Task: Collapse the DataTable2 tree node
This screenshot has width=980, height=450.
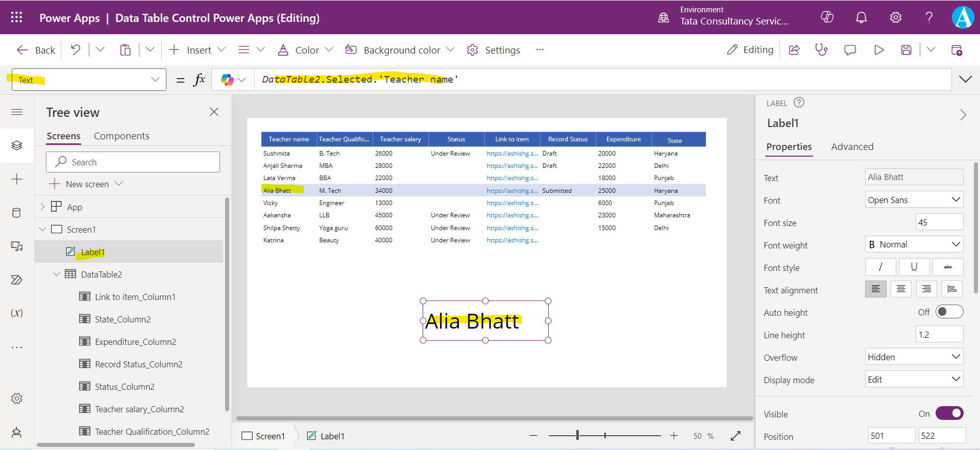Action: pyautogui.click(x=57, y=274)
